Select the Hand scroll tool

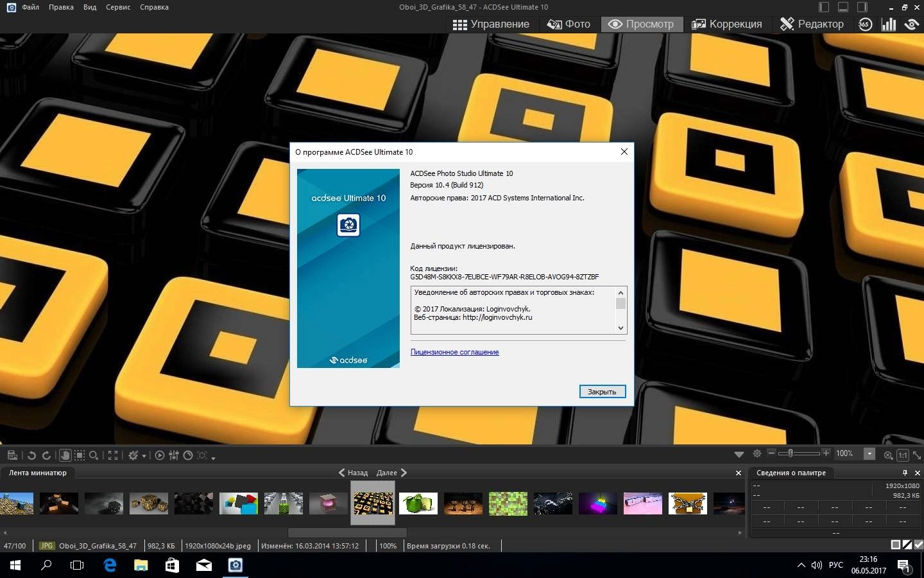click(65, 455)
